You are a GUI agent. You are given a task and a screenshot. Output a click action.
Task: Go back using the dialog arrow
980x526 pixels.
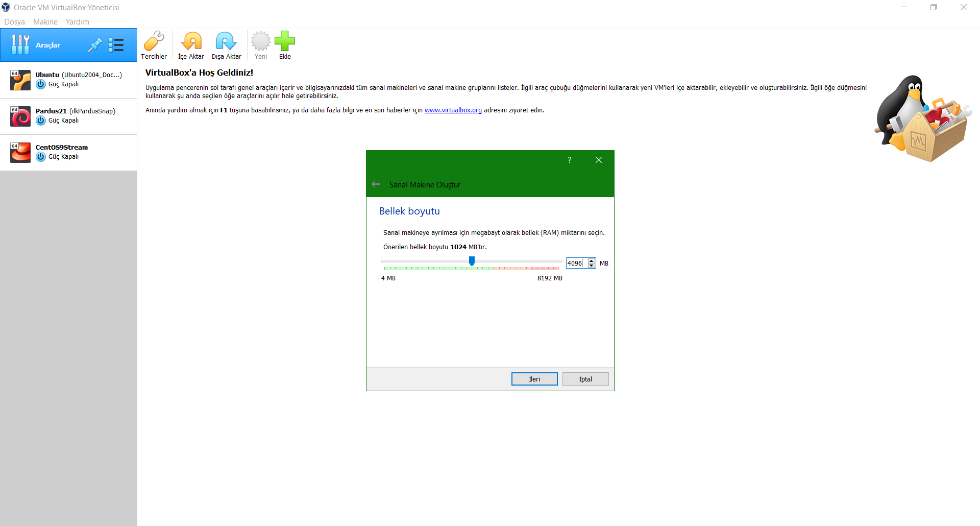click(x=376, y=184)
